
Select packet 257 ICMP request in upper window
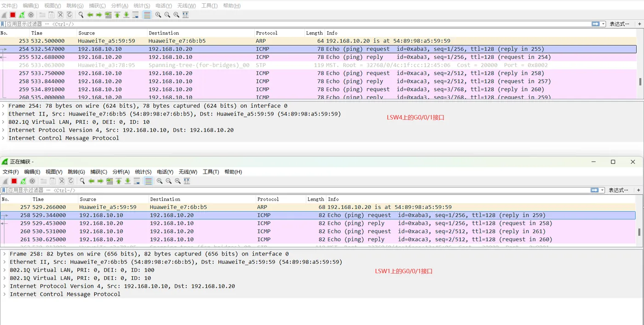pyautogui.click(x=318, y=73)
